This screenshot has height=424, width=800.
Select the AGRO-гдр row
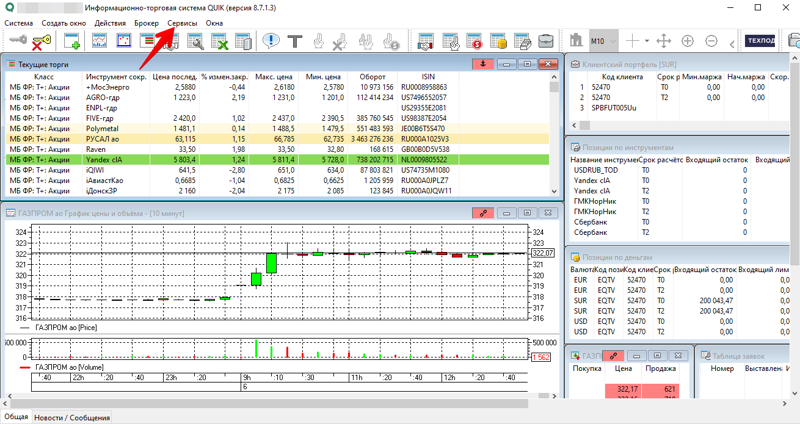point(277,97)
